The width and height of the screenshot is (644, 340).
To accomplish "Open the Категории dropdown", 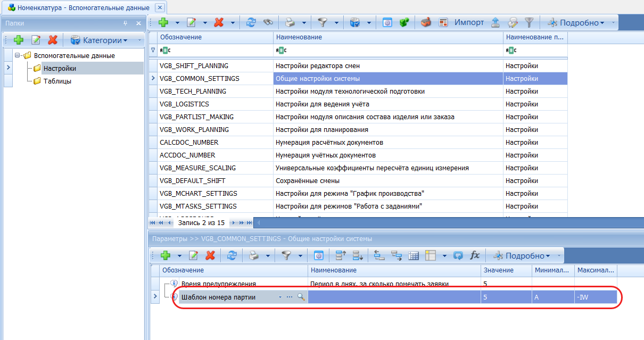I will point(99,40).
